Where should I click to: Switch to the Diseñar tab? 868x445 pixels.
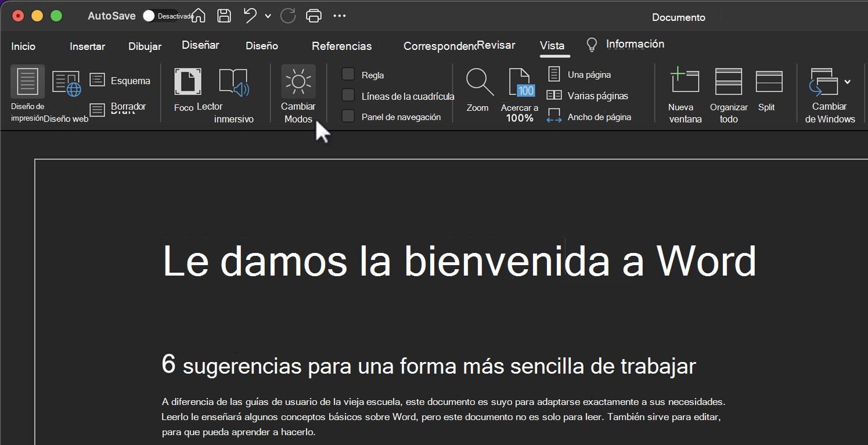coord(200,45)
